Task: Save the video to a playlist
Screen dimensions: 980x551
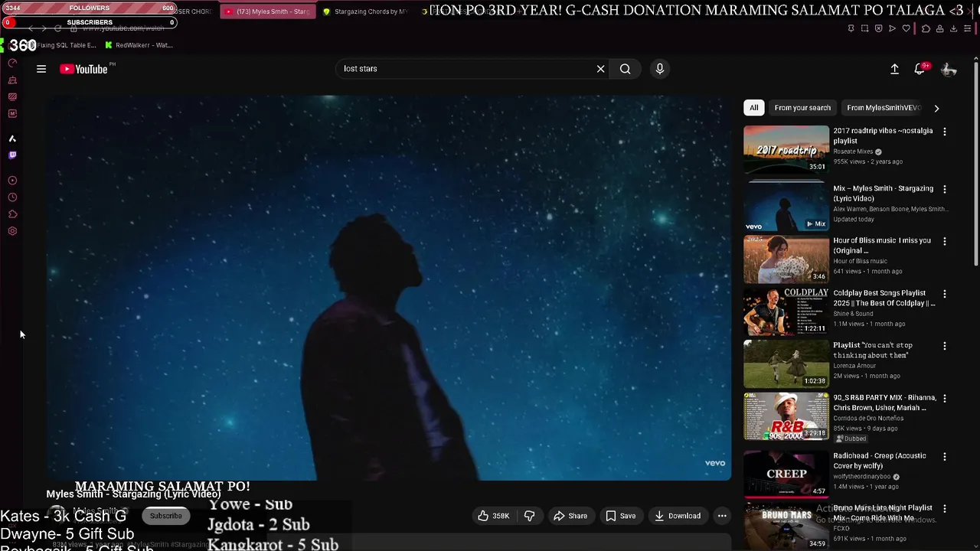Action: [620, 516]
